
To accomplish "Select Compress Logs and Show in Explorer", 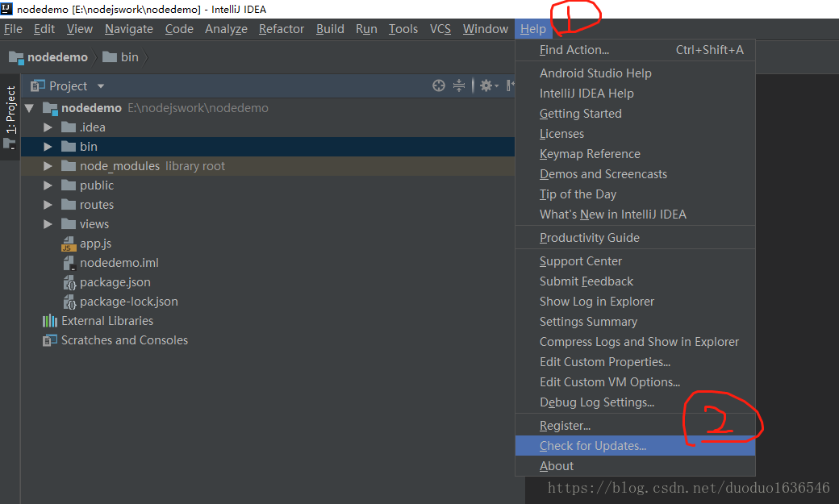I will [635, 342].
